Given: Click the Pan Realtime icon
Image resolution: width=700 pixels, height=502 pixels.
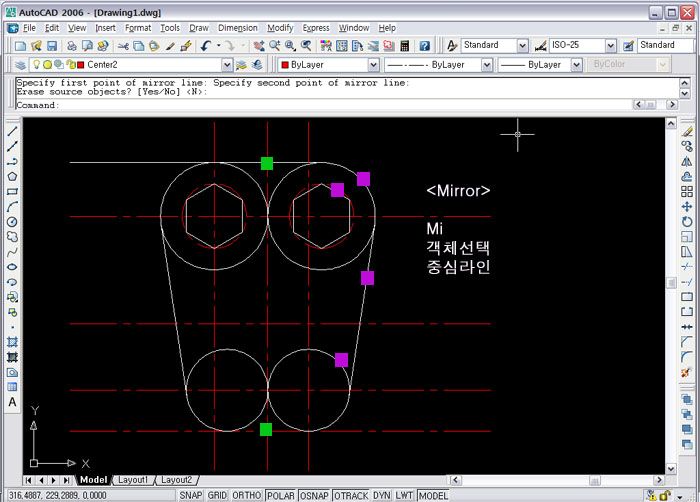Looking at the screenshot, I should 258,46.
